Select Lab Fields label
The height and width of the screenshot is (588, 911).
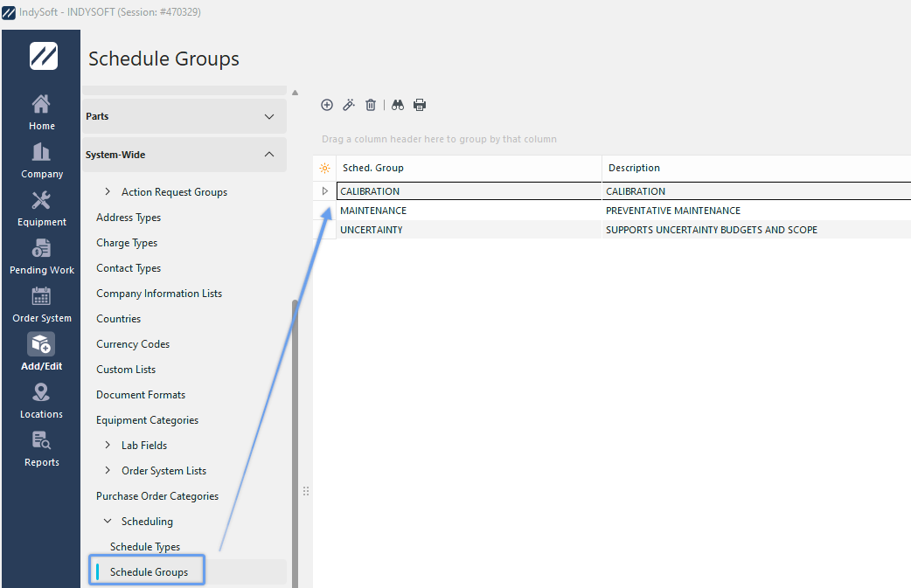pos(144,446)
